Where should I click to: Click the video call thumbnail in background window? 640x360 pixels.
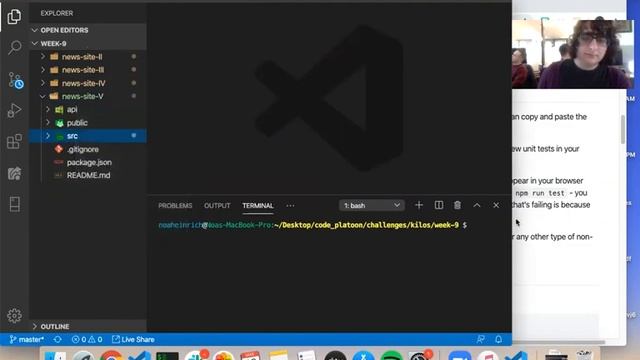573,54
